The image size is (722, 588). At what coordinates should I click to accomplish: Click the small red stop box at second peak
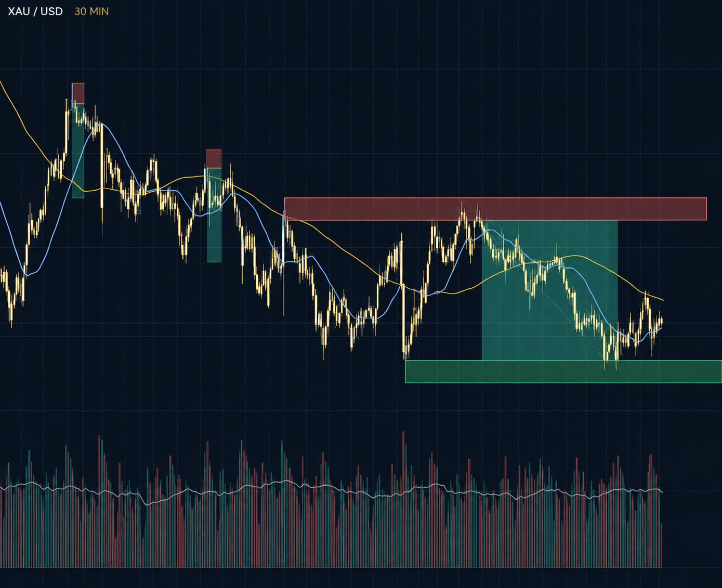tap(214, 159)
